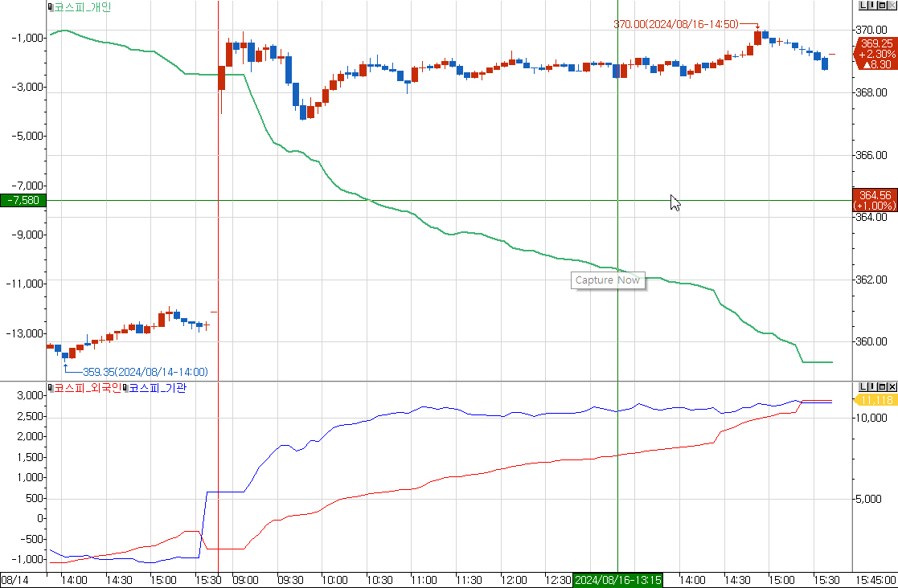Click the Capture Now tooltip button
The width and height of the screenshot is (898, 588).
pos(608,280)
